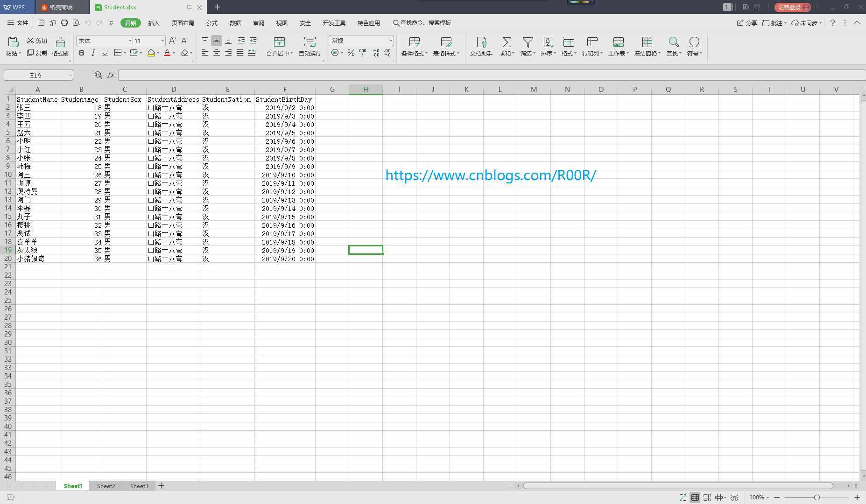The height and width of the screenshot is (504, 866).
Task: Expand the Paste options arrow
Action: [x=20, y=54]
